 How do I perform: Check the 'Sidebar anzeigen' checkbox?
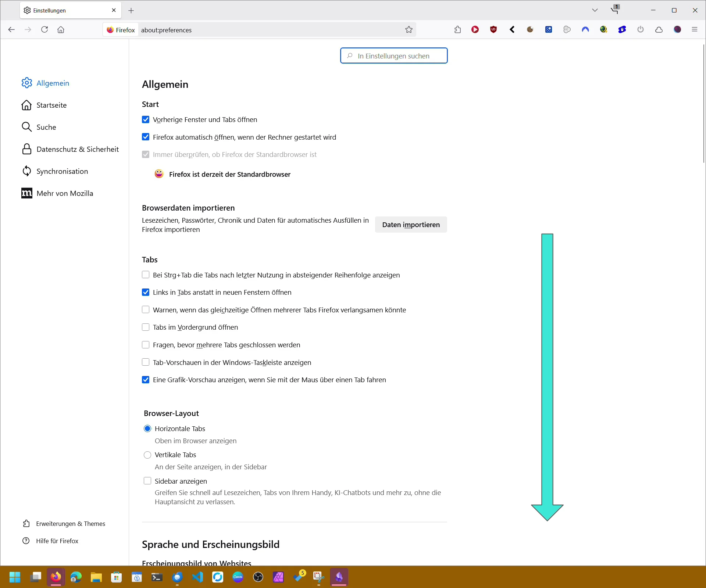click(x=147, y=481)
